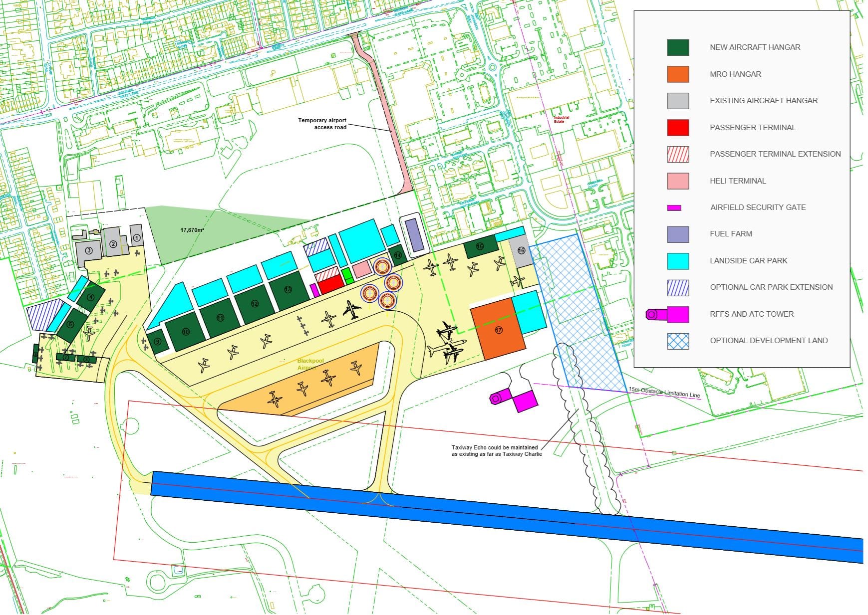Click the orange MRO hangar number 17
This screenshot has width=868, height=615.
pyautogui.click(x=498, y=330)
